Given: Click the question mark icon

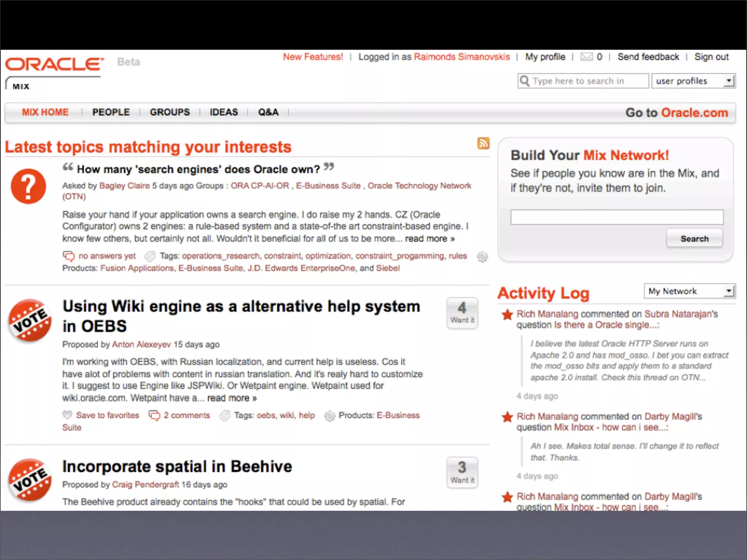Looking at the screenshot, I should point(28,186).
